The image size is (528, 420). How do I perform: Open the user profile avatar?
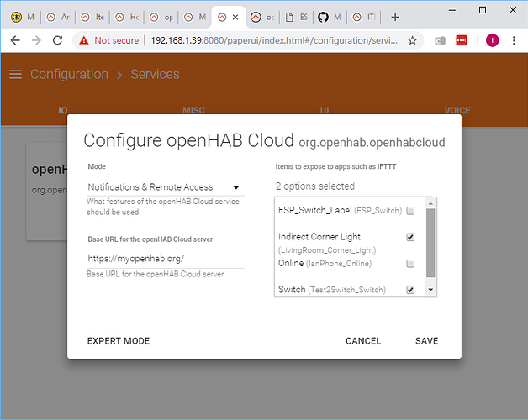pyautogui.click(x=491, y=40)
